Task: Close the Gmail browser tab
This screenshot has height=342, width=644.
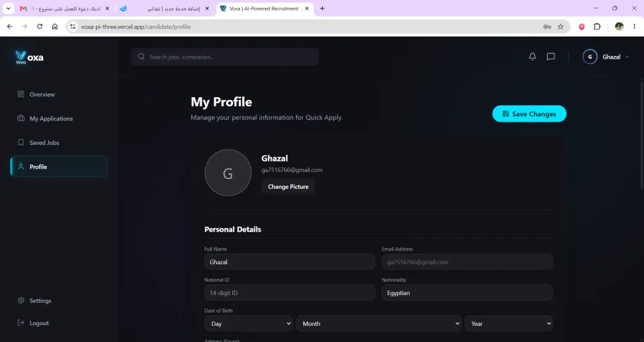Action: [107, 8]
